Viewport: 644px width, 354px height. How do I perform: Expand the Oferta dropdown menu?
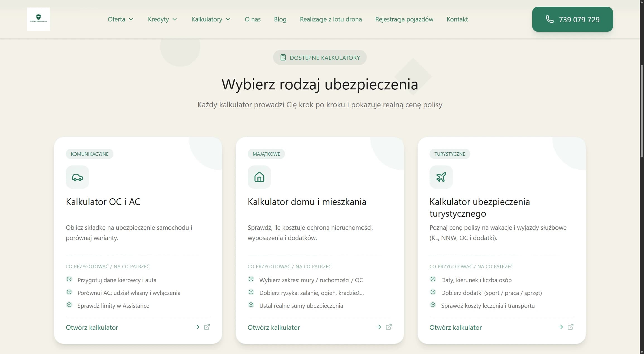[x=120, y=19]
